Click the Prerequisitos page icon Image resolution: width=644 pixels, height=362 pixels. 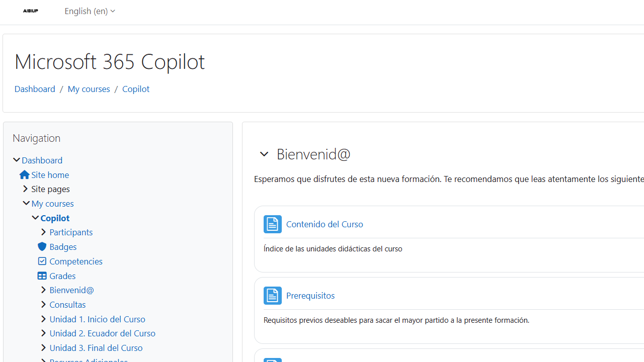pos(272,296)
